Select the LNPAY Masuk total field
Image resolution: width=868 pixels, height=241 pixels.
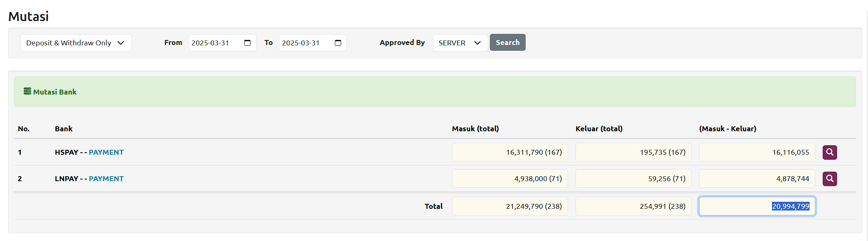510,179
